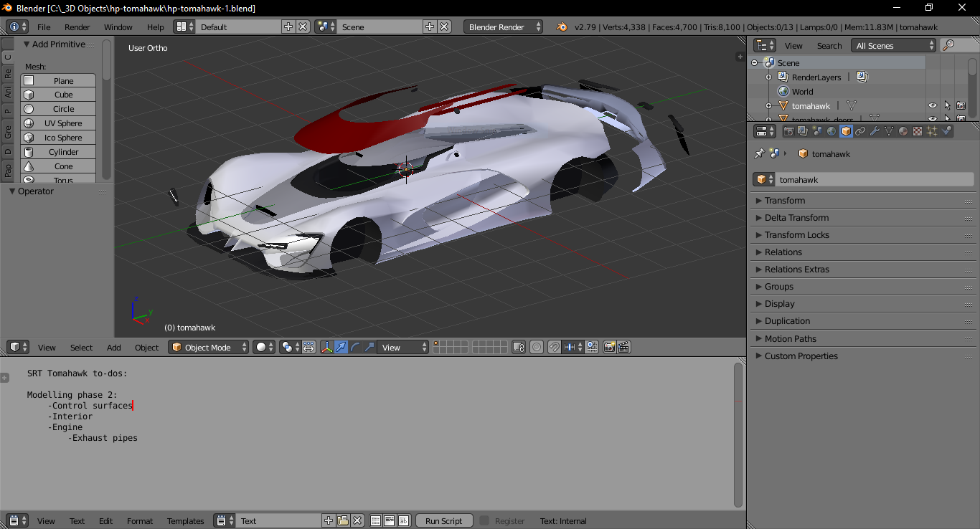
Task: Click the pin icon in Properties panel
Action: pyautogui.click(x=759, y=153)
